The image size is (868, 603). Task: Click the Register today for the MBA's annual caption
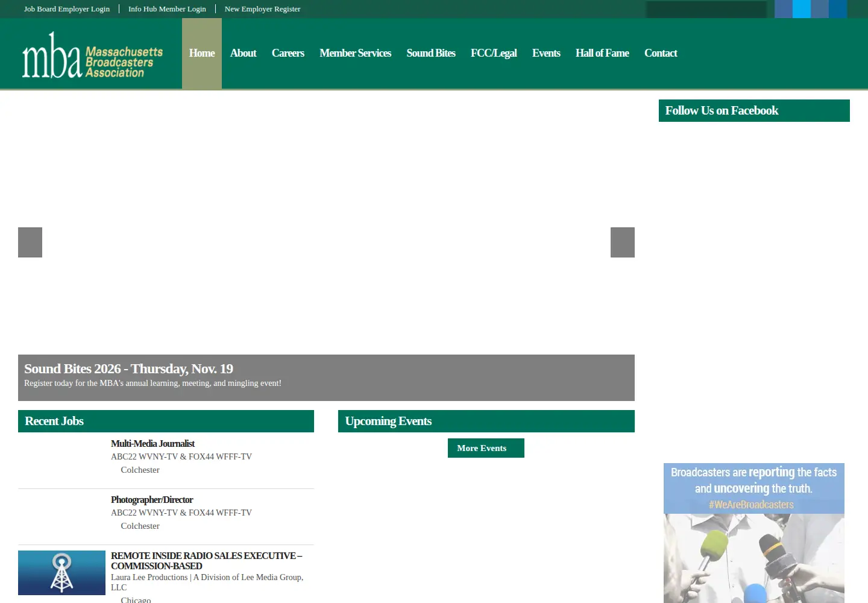click(x=153, y=383)
